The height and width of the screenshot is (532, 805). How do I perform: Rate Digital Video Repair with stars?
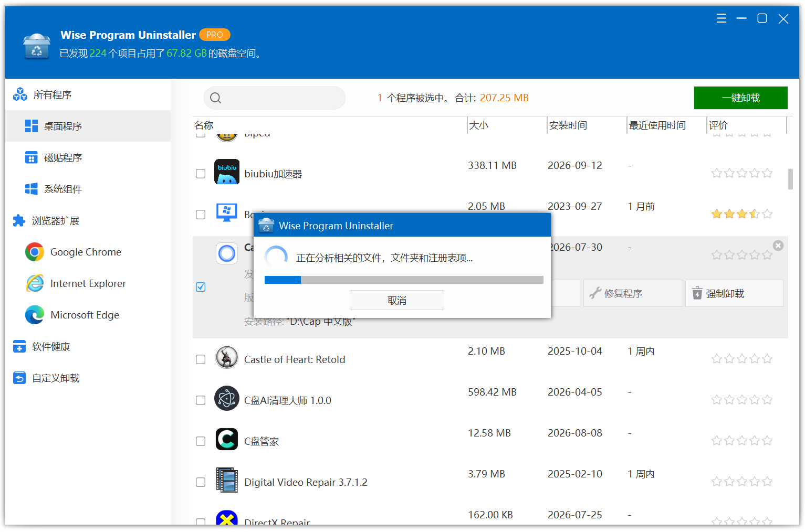click(742, 482)
